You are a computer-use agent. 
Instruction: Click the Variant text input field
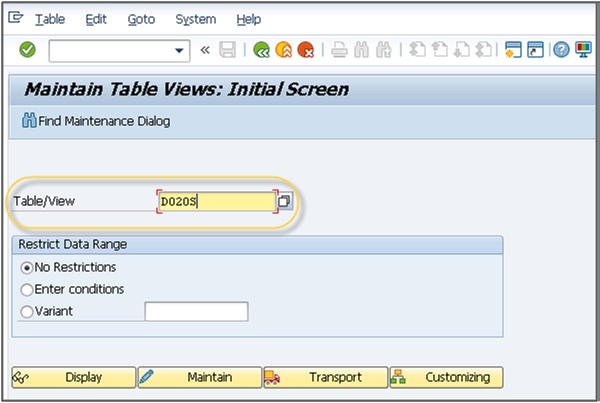click(x=196, y=311)
